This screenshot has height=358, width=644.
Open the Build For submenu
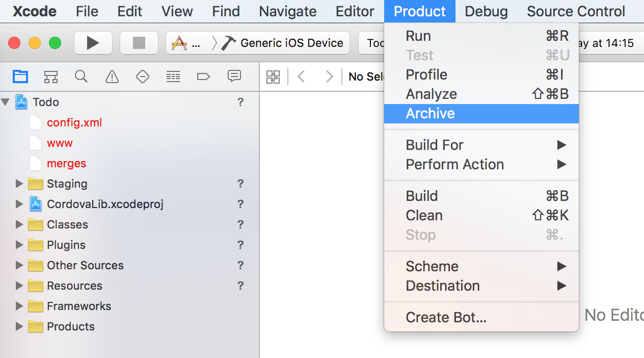[x=481, y=145]
